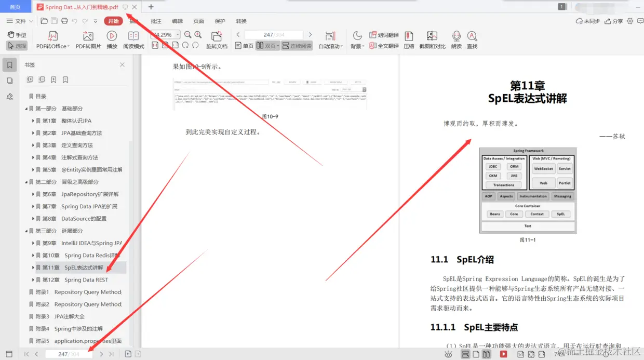The width and height of the screenshot is (644, 360).
Task: Activate the 选择 selection tool
Action: click(x=17, y=46)
